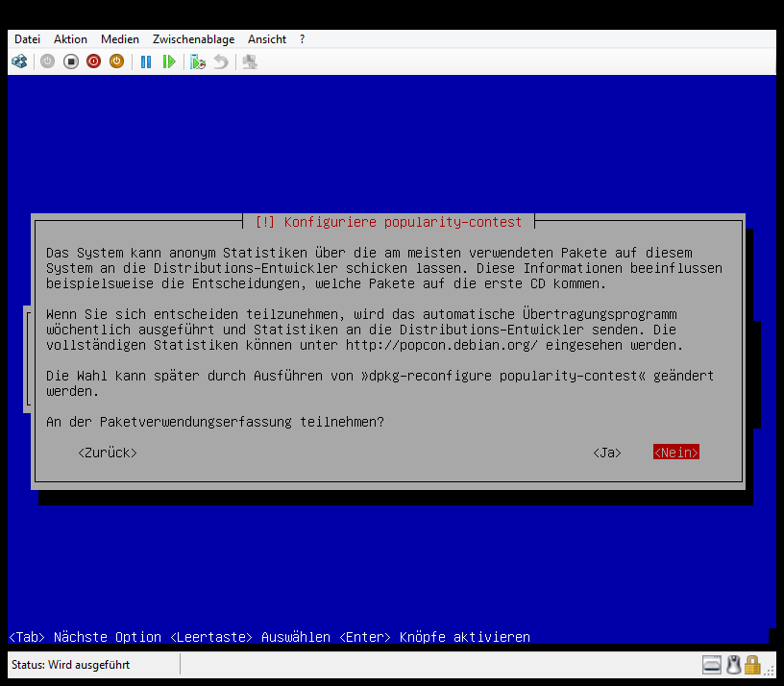Reset the VM with the green play icon
Image resolution: width=784 pixels, height=686 pixels.
169,62
